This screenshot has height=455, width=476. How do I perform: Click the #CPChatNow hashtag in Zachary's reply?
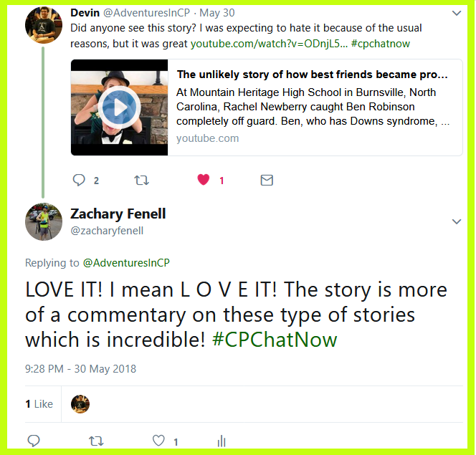tap(275, 340)
